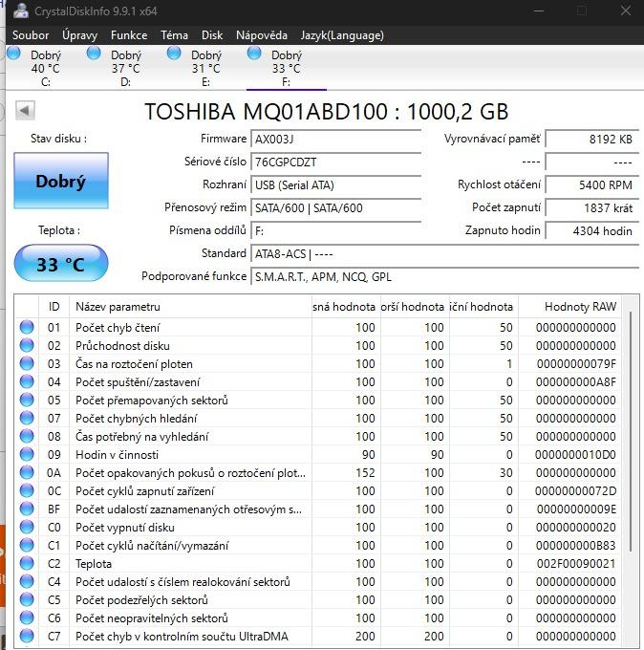The width and height of the screenshot is (644, 650).
Task: Click the Firmware field AX003J
Action: pos(336,139)
